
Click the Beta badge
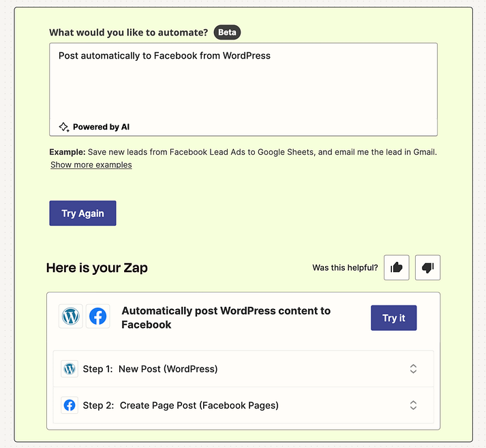point(227,32)
